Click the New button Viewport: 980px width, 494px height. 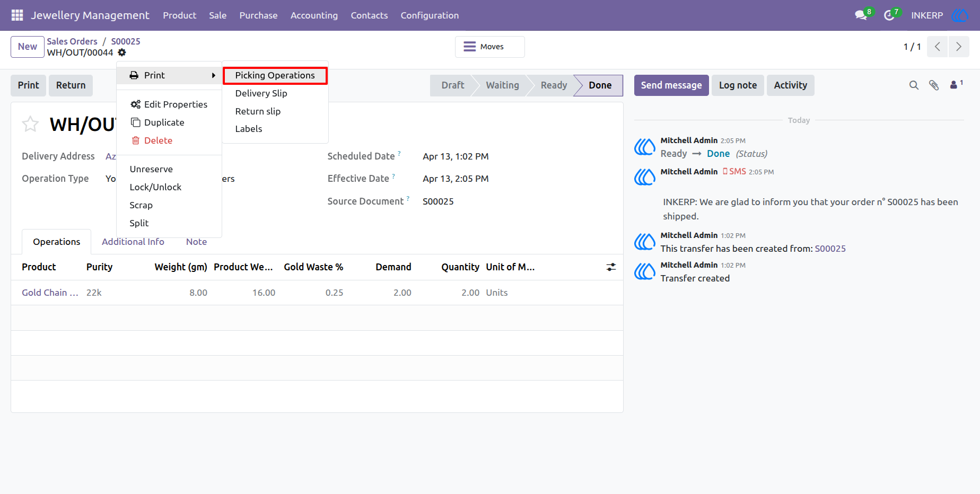point(28,47)
